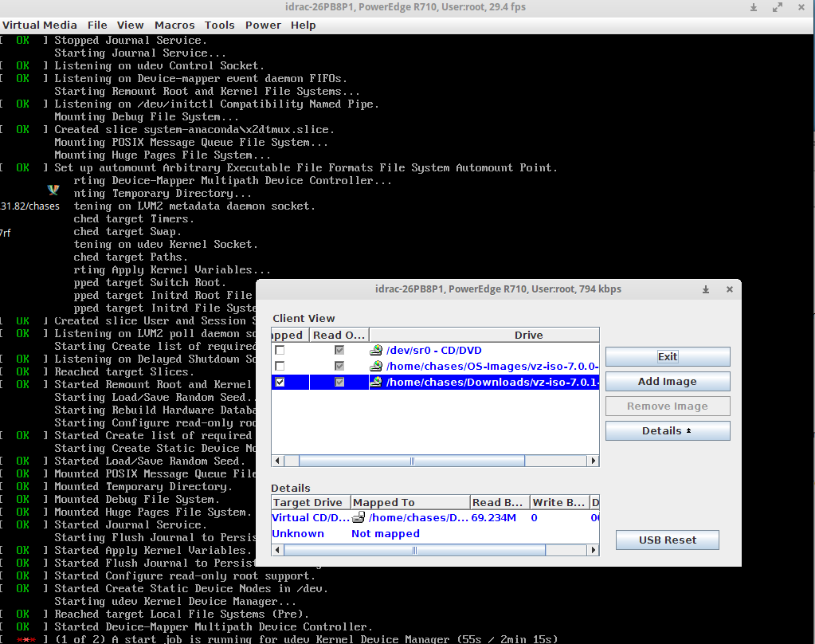Image resolution: width=815 pixels, height=644 pixels.
Task: Enable mapping for the OS-Images ISO
Action: pos(280,367)
